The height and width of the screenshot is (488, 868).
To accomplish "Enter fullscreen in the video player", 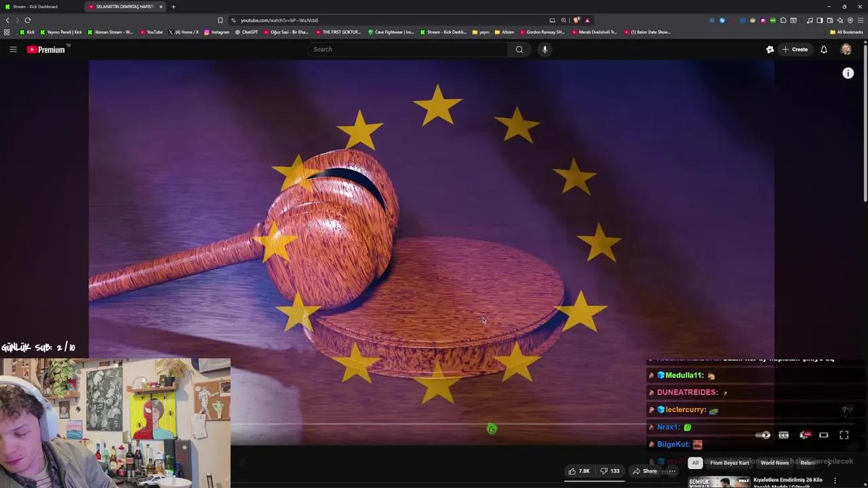I will pyautogui.click(x=844, y=435).
